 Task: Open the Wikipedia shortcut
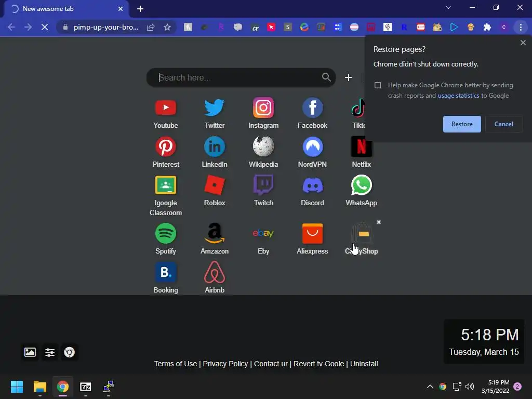click(263, 152)
